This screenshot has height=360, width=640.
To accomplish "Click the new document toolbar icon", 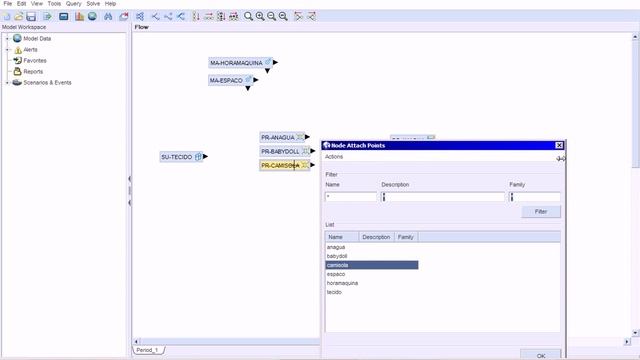I will tap(7, 16).
